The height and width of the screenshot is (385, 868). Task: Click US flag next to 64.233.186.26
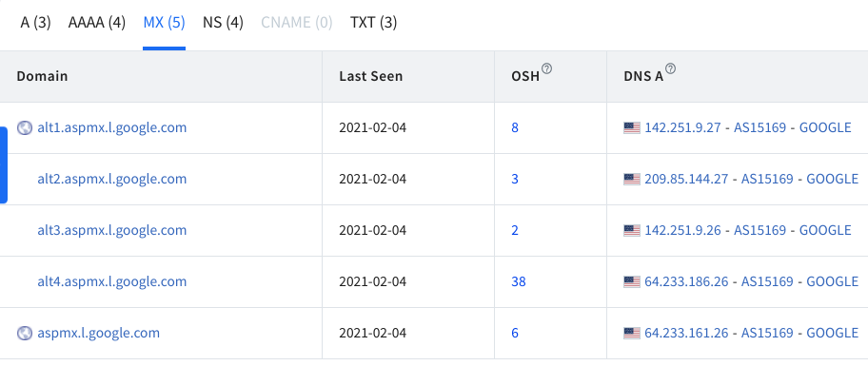point(632,281)
